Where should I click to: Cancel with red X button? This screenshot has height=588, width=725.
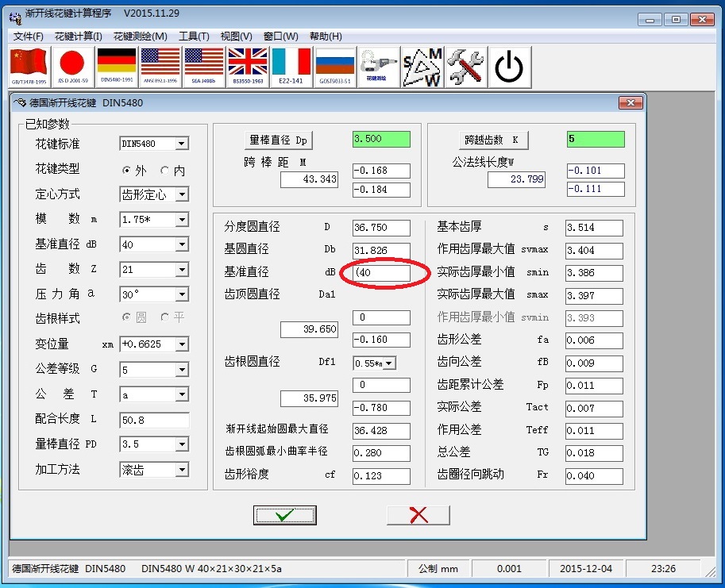(418, 515)
